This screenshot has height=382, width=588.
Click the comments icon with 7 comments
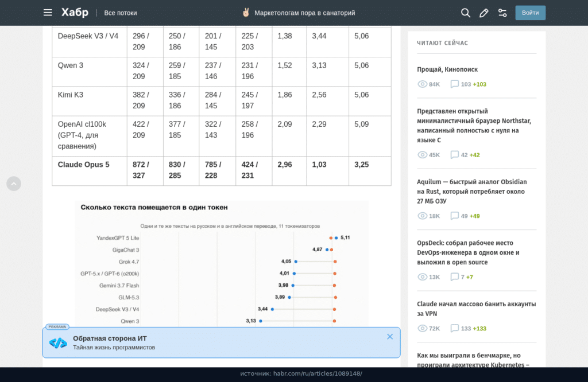tap(455, 277)
